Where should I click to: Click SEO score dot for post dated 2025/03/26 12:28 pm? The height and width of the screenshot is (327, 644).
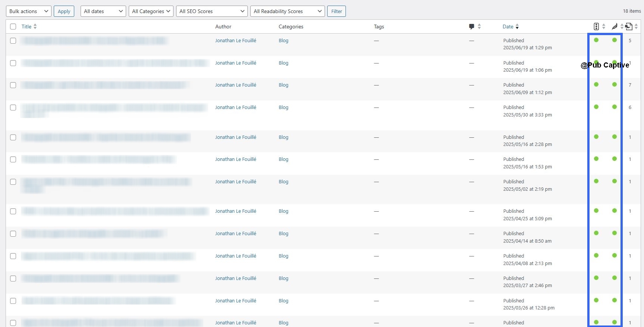click(596, 300)
